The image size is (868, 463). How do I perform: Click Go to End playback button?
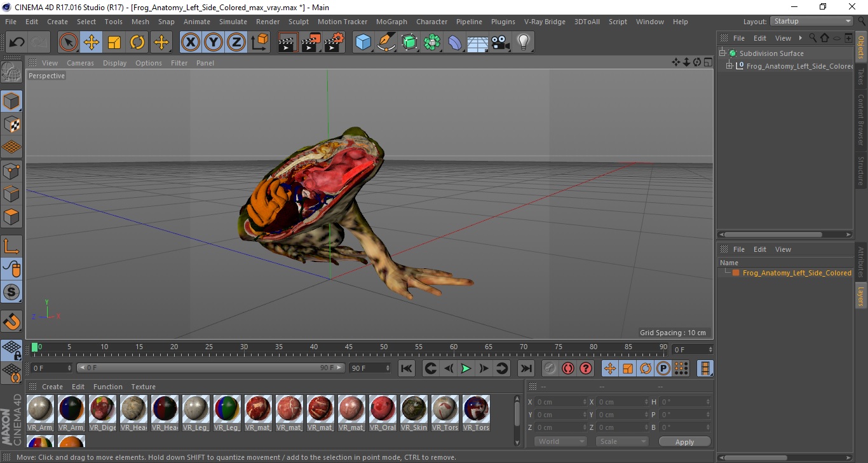[x=526, y=368]
